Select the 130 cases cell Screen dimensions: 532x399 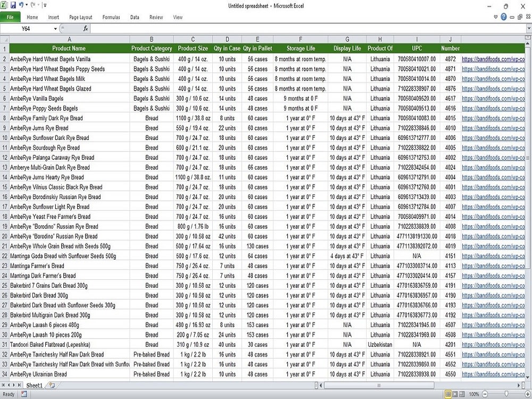(257, 246)
